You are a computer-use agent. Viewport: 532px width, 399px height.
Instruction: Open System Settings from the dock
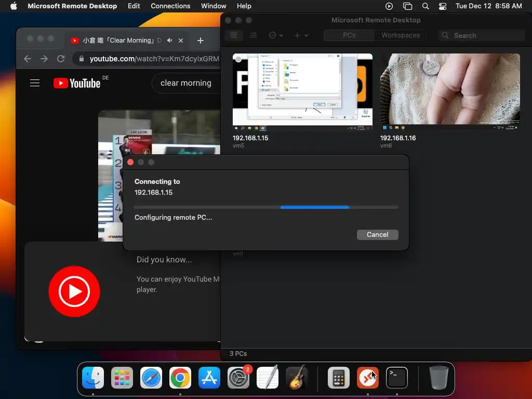coord(238,378)
